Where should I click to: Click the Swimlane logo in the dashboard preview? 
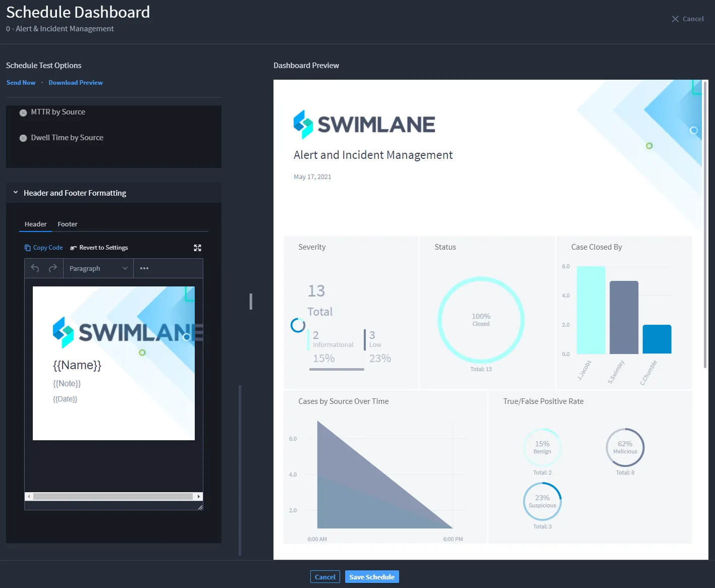click(364, 125)
